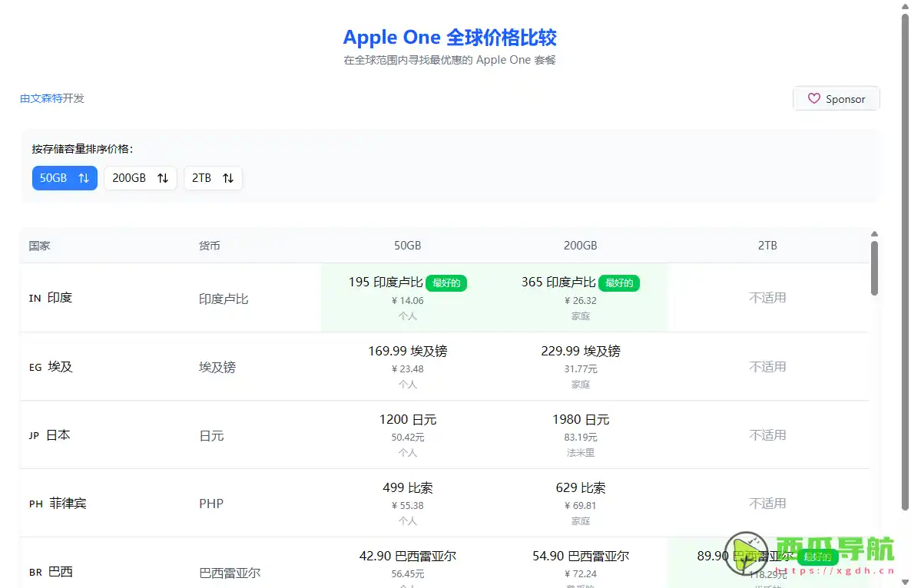
Task: Click the page's main scrollbar thumb
Action: point(905,263)
